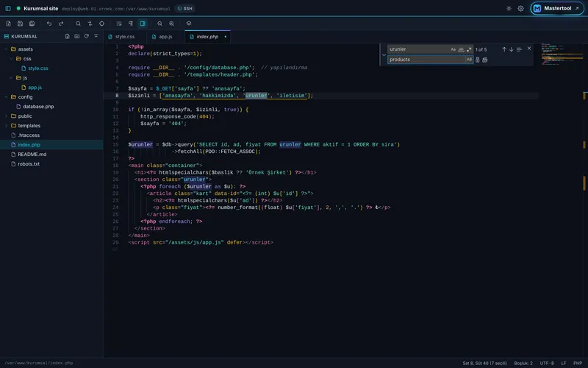Image resolution: width=588 pixels, height=368 pixels.
Task: Click the save file toolbar icon
Action: coord(21,24)
